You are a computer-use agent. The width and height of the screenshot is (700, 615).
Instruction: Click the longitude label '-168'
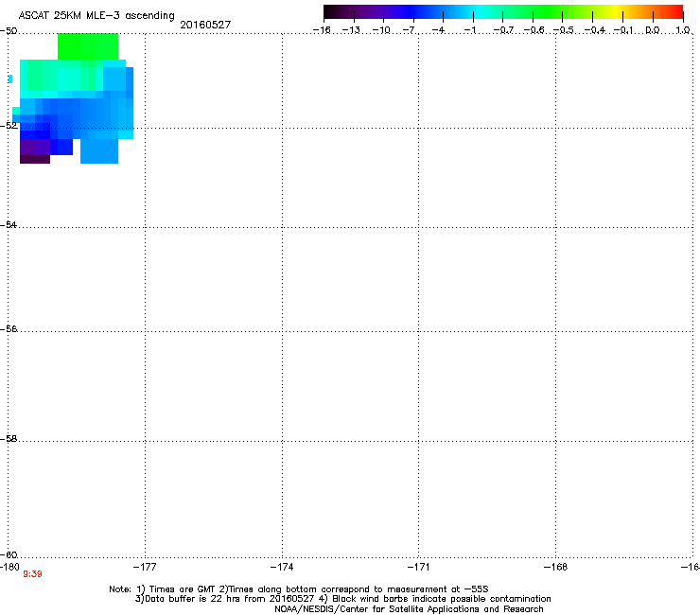pyautogui.click(x=556, y=567)
